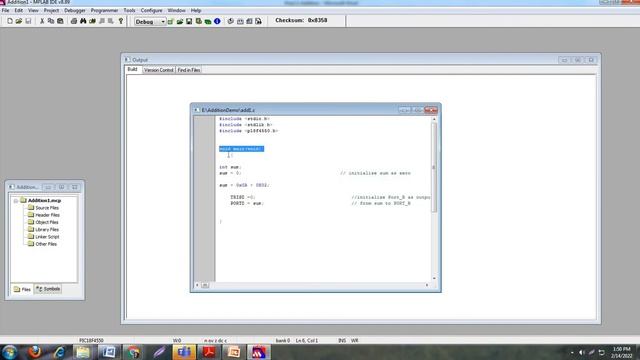Open the Debugger menu
The image size is (640, 360).
click(x=75, y=10)
